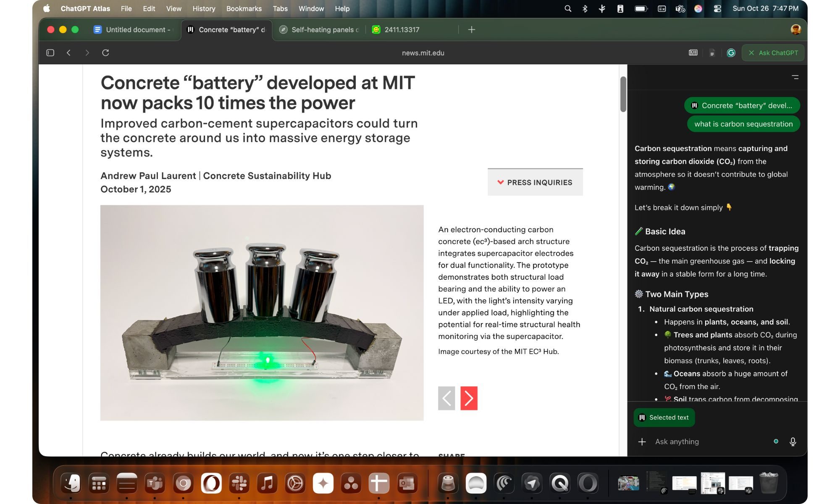840x504 pixels.
Task: Switch to the 2411.13317 tab
Action: click(x=412, y=29)
